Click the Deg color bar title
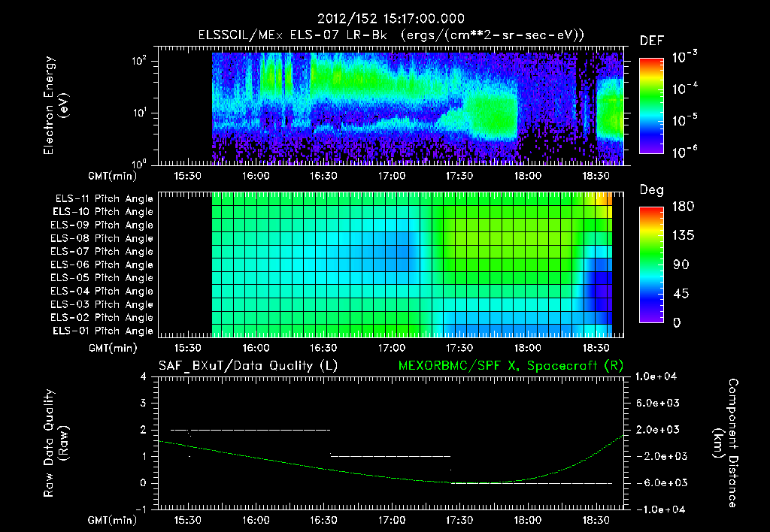Image resolution: width=770 pixels, height=532 pixels. (x=652, y=190)
